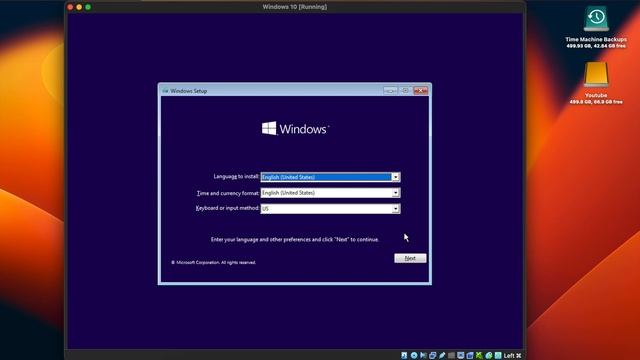The image size is (640, 360).
Task: Minimize the Windows Setup dialog
Action: click(390, 91)
